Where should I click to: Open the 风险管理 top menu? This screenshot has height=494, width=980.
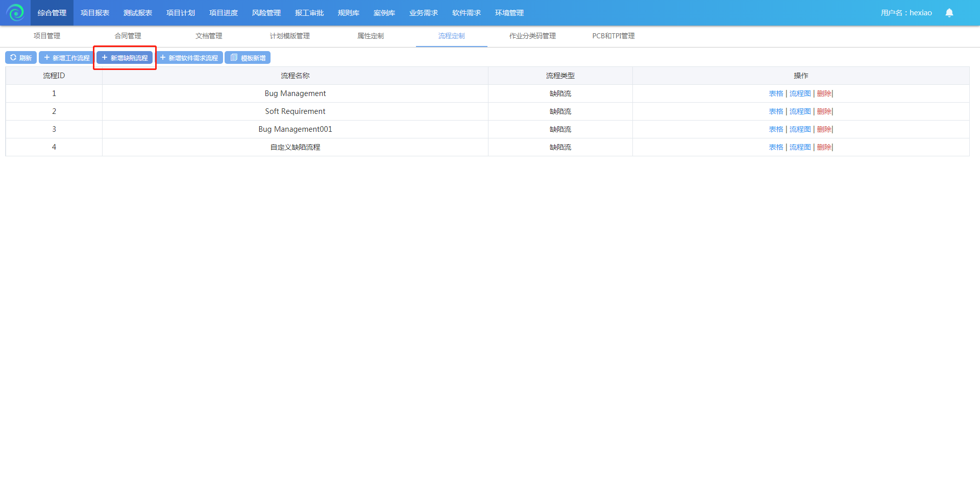click(x=266, y=13)
